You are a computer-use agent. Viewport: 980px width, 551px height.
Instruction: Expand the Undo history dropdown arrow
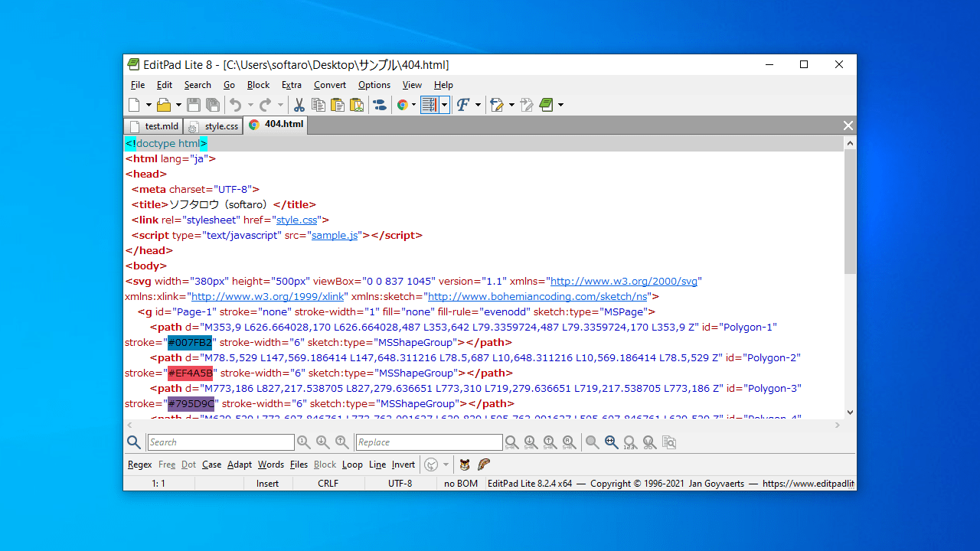tap(250, 105)
